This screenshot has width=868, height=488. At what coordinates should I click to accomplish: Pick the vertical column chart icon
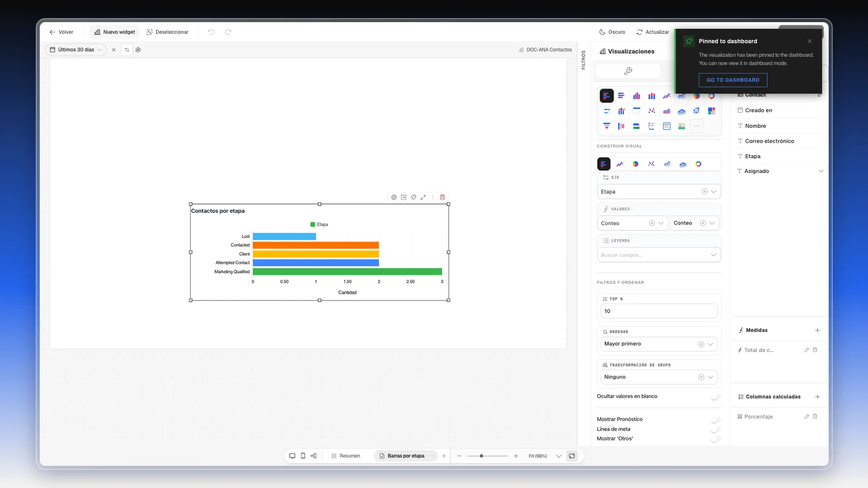click(x=637, y=96)
